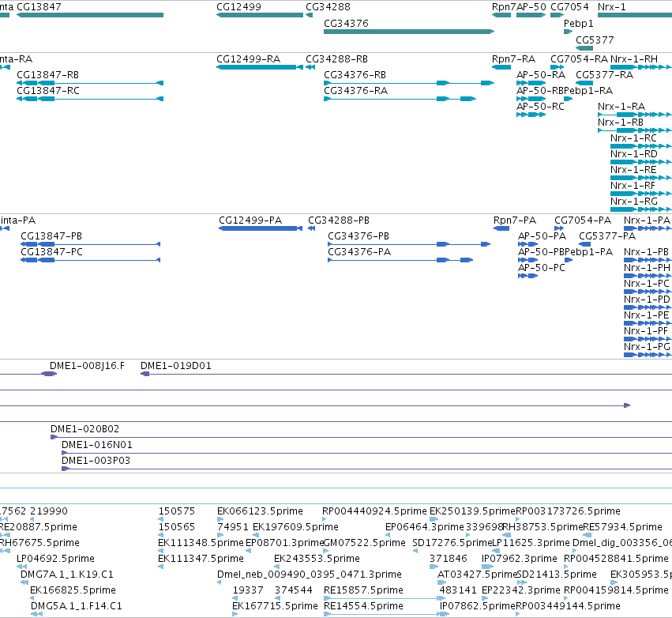The image size is (672, 618).
Task: Select EST label GM07522.5prime
Action: (x=364, y=542)
